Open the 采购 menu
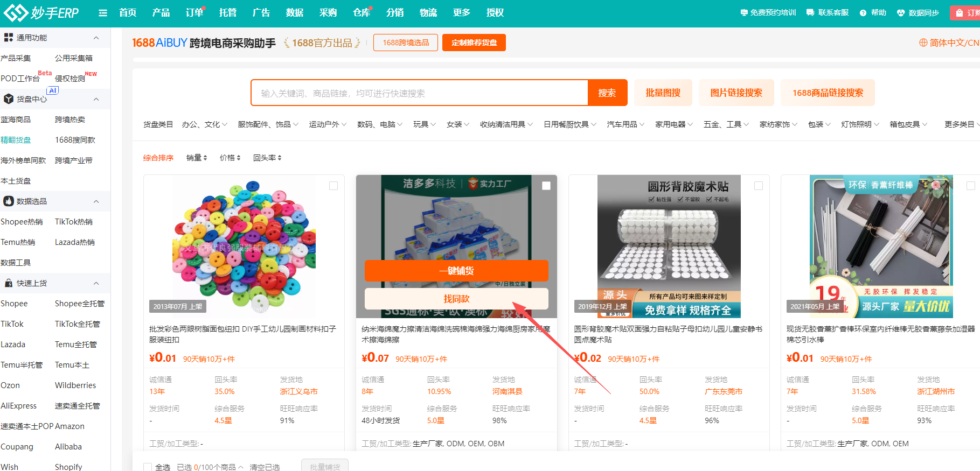 click(x=328, y=12)
